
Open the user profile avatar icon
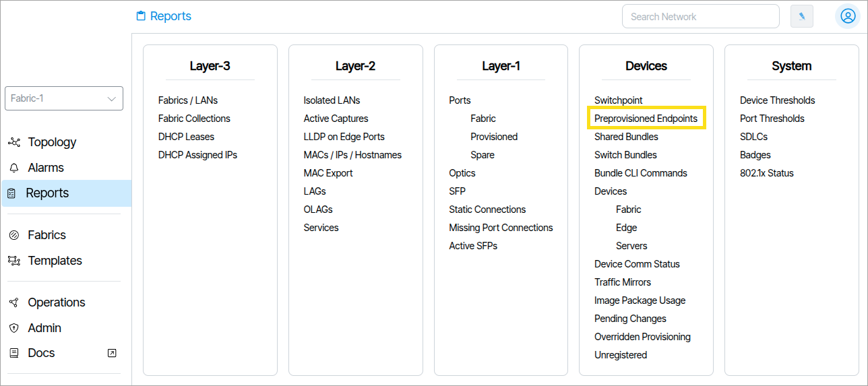point(847,16)
